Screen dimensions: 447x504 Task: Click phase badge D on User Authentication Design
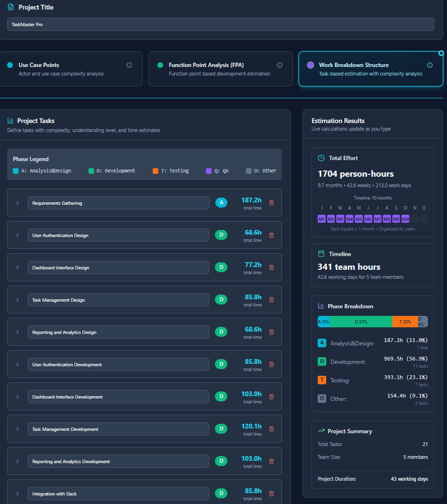221,235
